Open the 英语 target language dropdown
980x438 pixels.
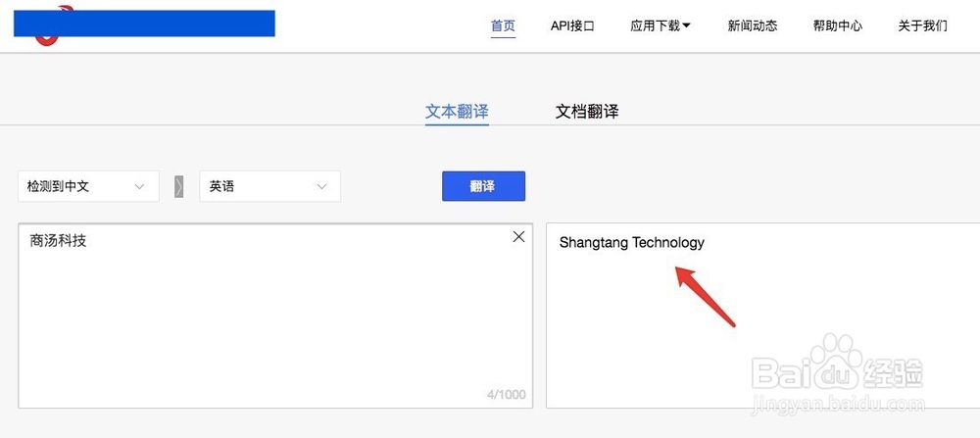click(270, 186)
